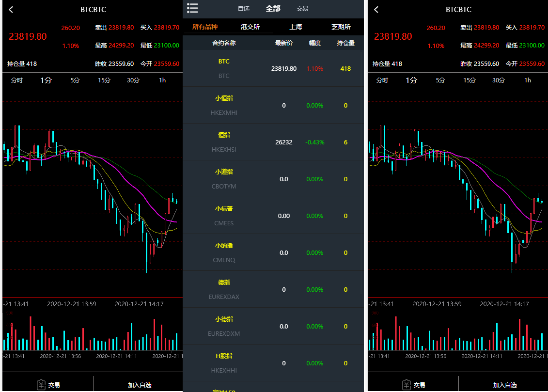Click 恒指 latest price 26232

click(x=284, y=142)
